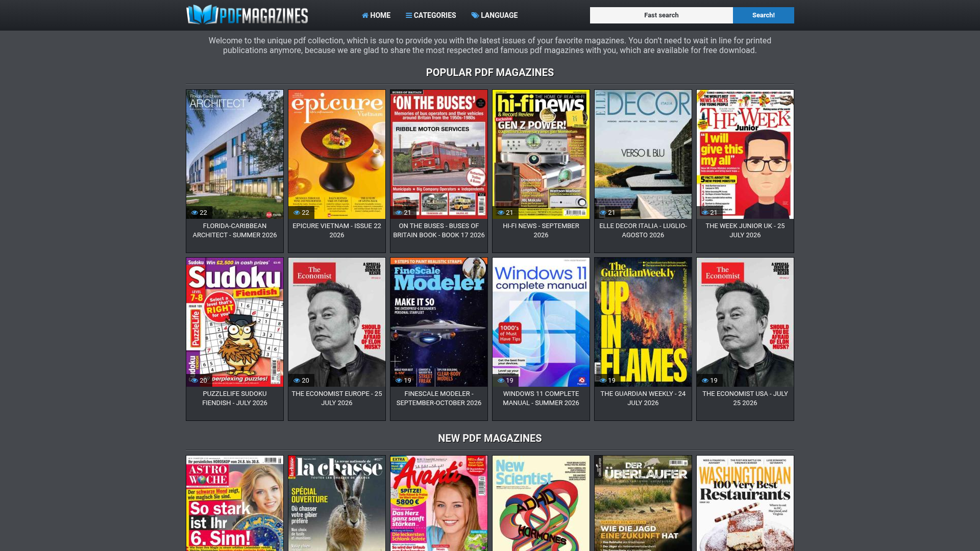This screenshot has width=980, height=551.
Task: Open Hi-Fi News cover thumbnail
Action: [541, 155]
